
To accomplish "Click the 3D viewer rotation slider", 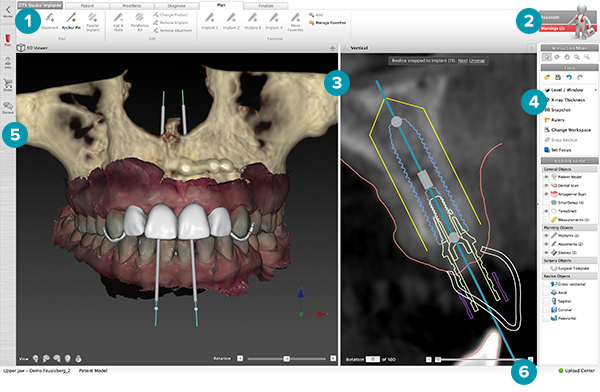I will click(x=287, y=359).
